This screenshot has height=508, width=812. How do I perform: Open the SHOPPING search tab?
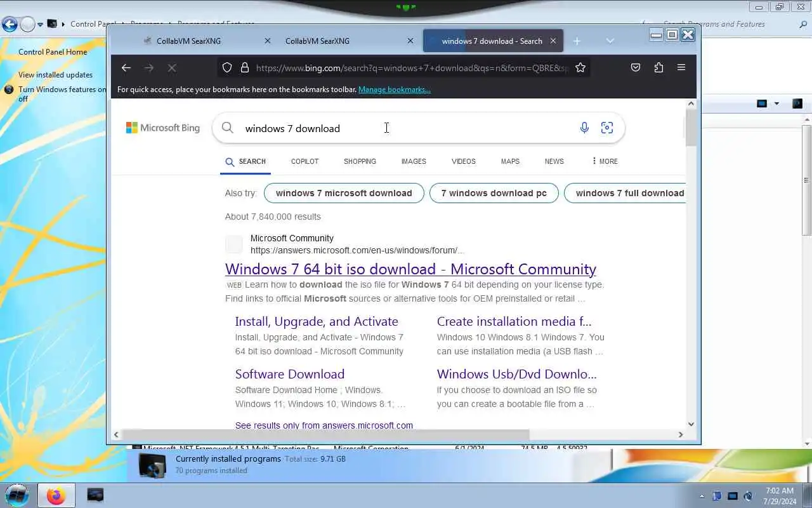click(x=360, y=161)
